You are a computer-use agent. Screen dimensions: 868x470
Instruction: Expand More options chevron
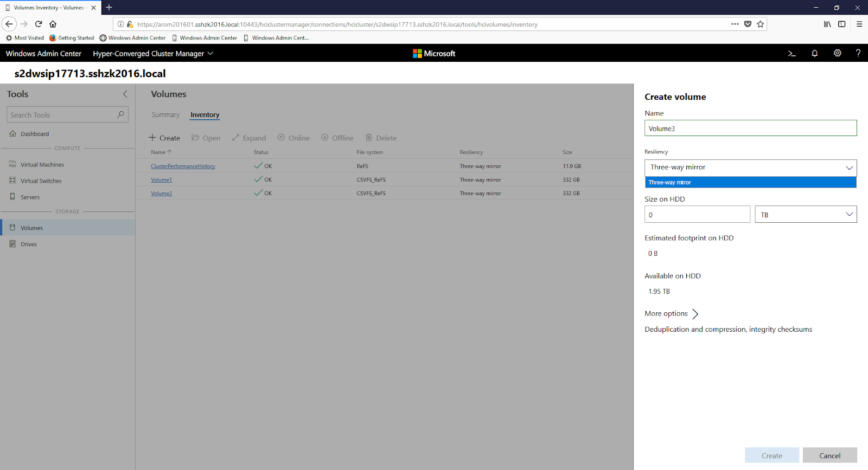click(695, 314)
